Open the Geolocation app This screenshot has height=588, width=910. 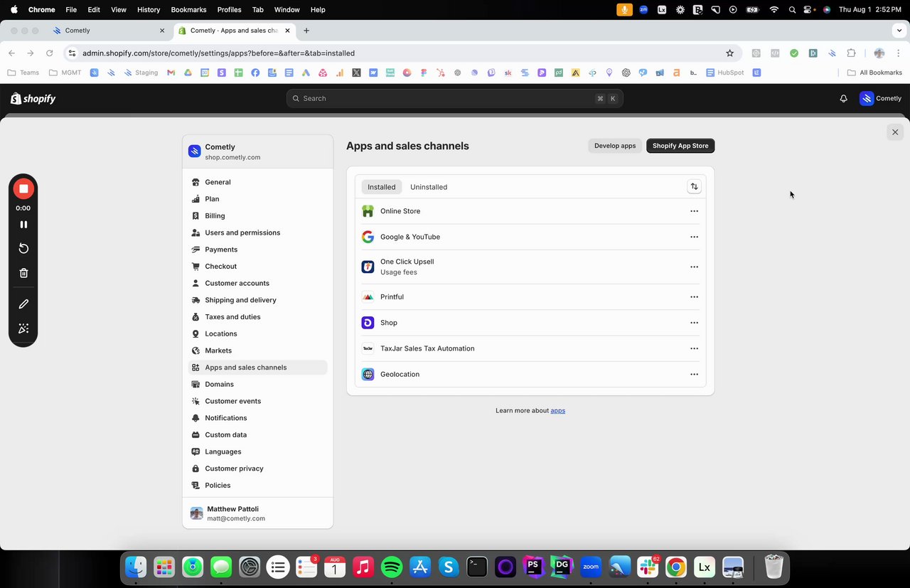coord(530,374)
